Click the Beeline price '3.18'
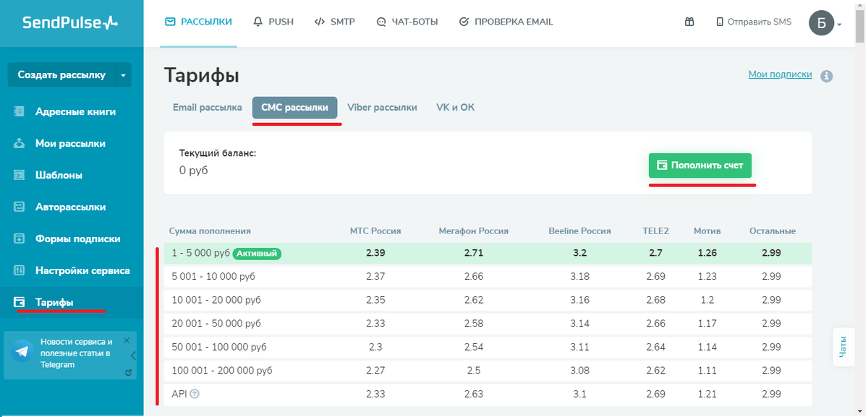868x417 pixels. click(x=580, y=277)
